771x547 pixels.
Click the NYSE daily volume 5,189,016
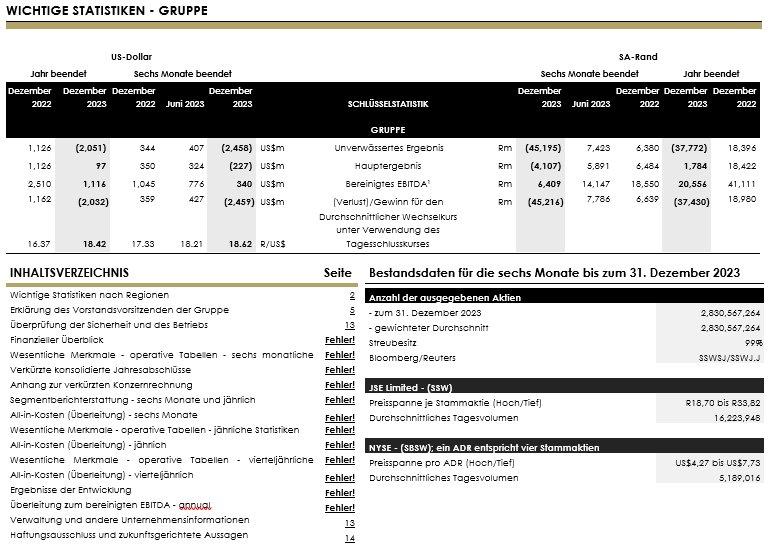click(740, 478)
